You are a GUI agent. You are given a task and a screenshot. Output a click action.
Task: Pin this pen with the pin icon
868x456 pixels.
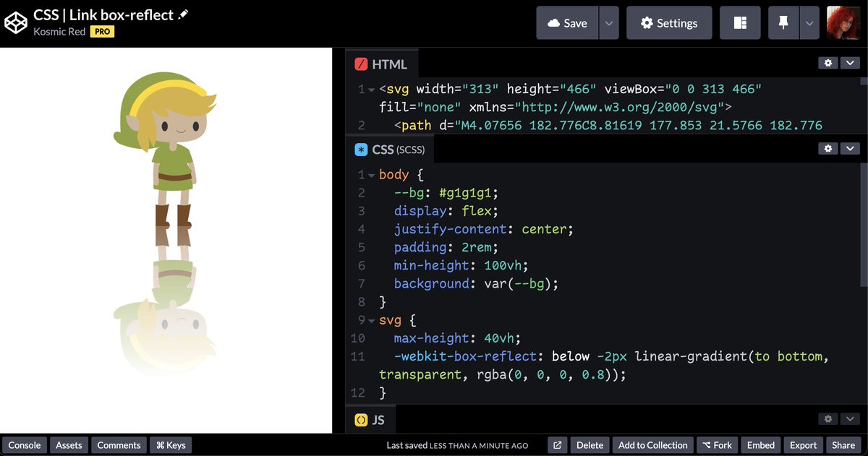(783, 23)
